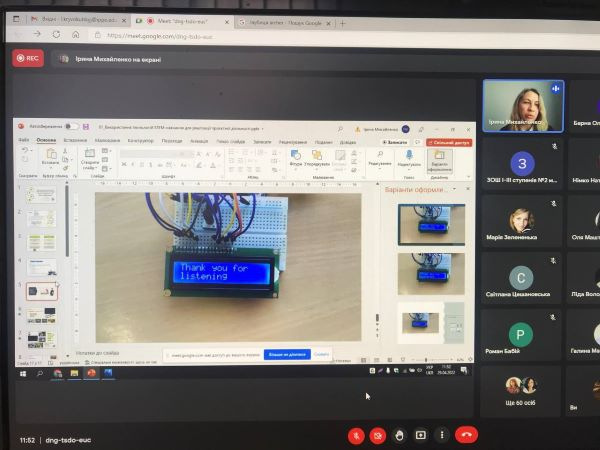Mute microphone in Meet call controls
This screenshot has width=600, height=450.
coord(356,435)
